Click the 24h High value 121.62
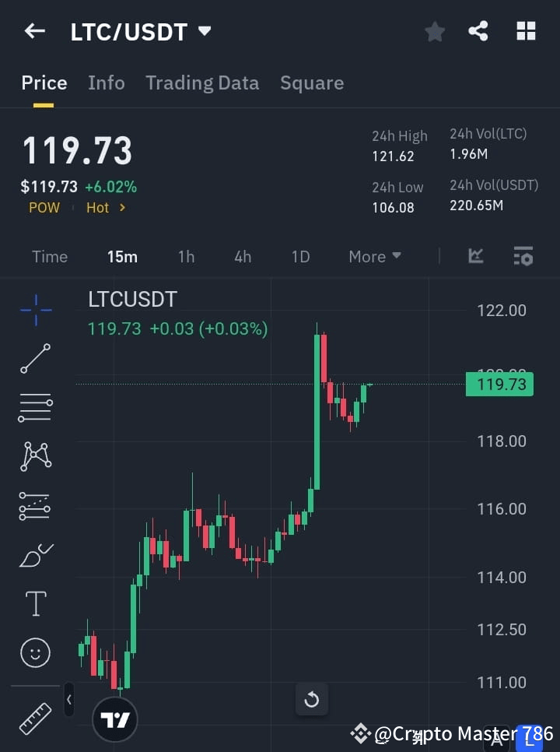The image size is (560, 752). pos(394,156)
